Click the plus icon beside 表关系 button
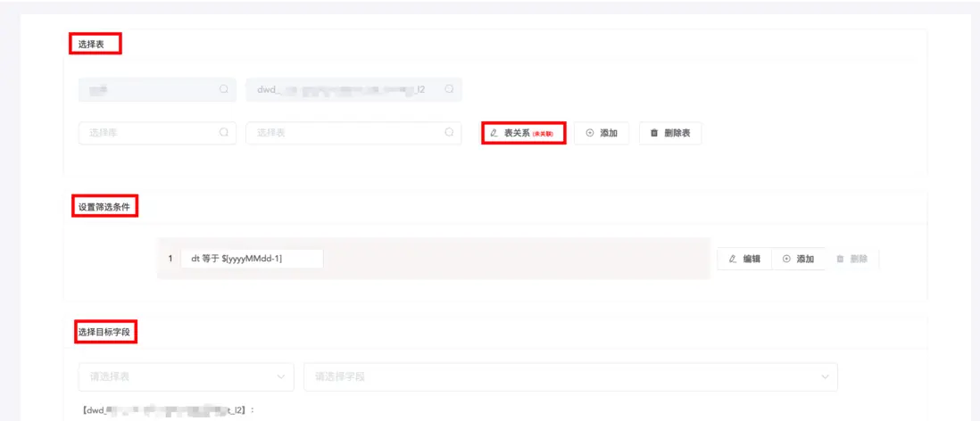This screenshot has width=980, height=421. [590, 133]
